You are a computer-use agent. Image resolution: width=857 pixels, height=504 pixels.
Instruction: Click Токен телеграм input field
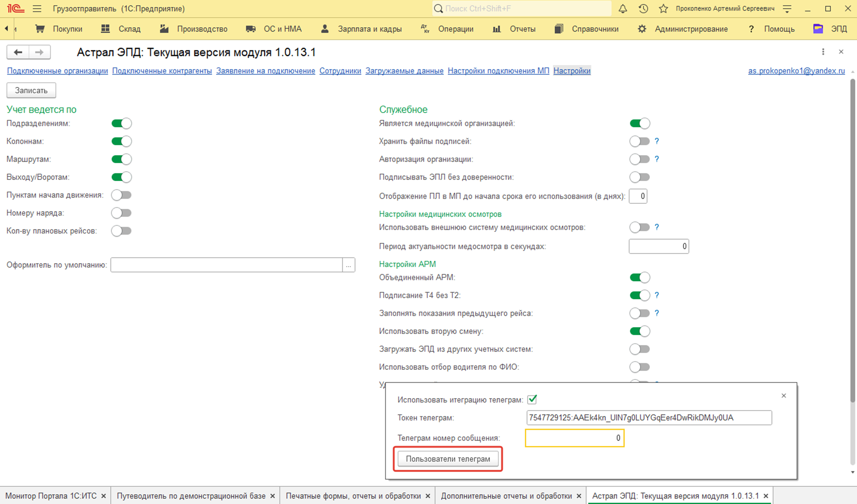tap(649, 418)
